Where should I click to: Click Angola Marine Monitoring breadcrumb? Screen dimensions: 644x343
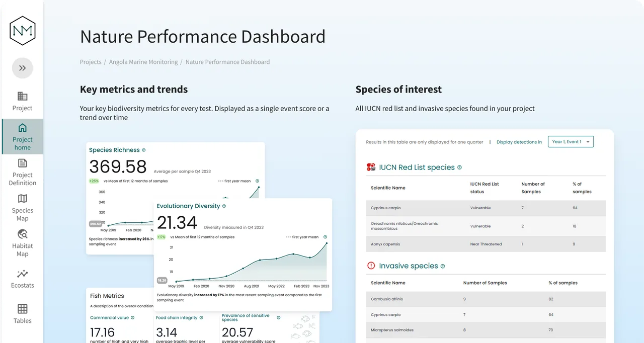tap(143, 62)
